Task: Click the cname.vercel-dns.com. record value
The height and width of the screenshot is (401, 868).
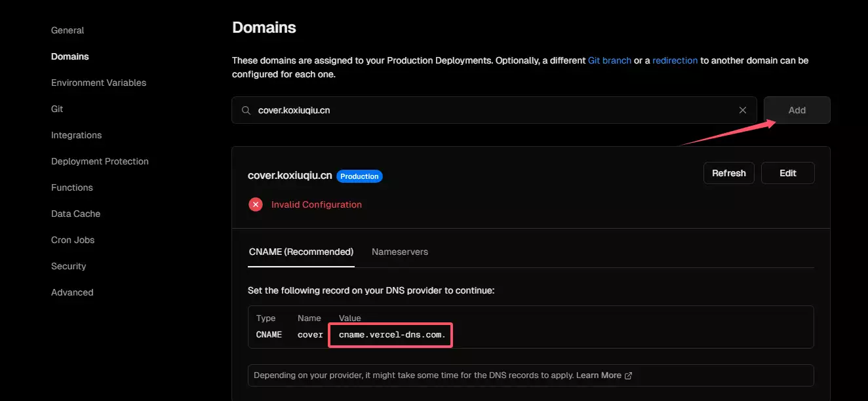Action: point(391,335)
